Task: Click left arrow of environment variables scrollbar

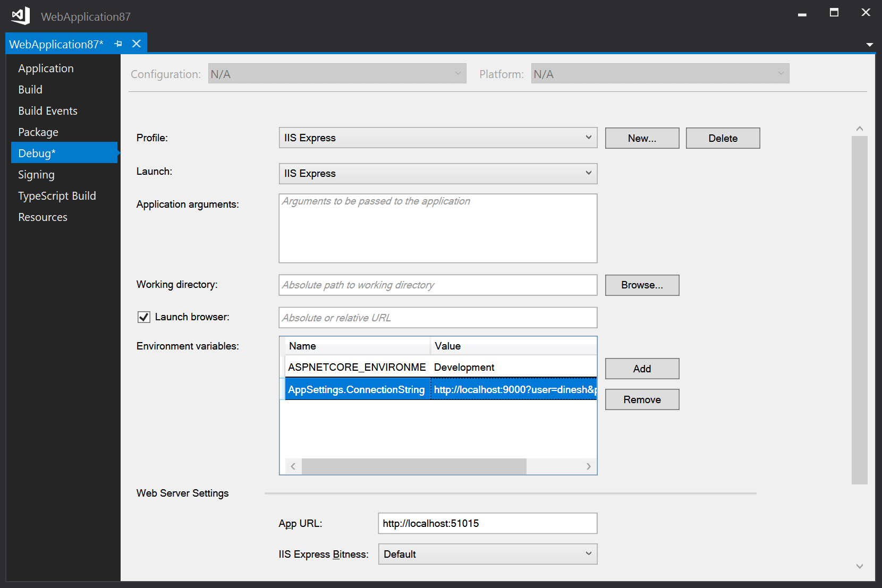Action: point(293,466)
